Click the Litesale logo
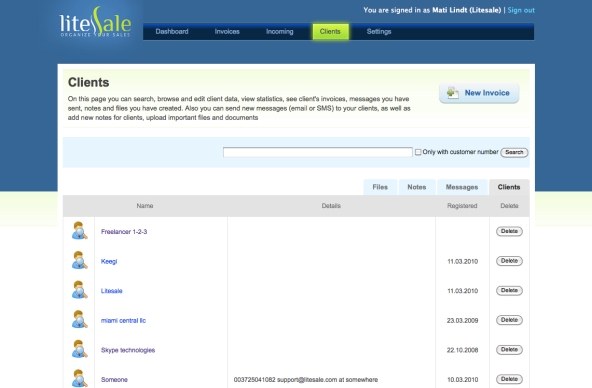 click(96, 22)
